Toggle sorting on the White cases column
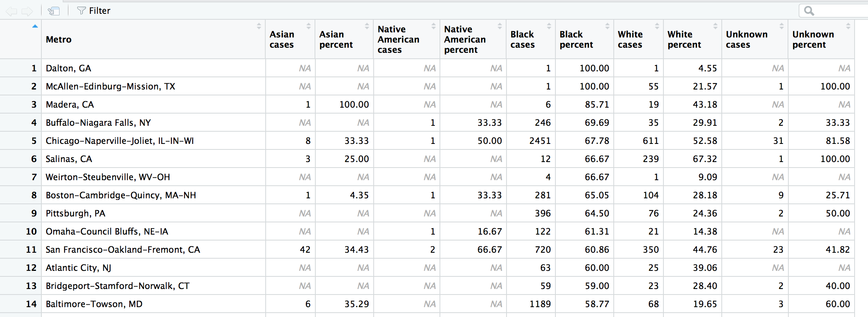Screen dimensions: 868x317 coord(657,26)
